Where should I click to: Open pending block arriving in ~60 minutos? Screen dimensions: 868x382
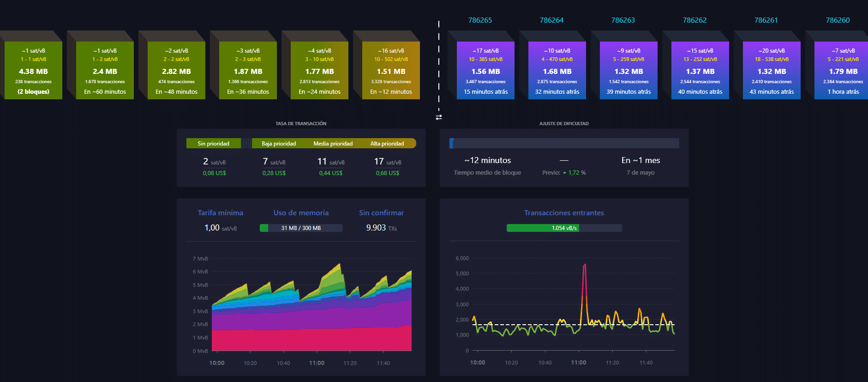[x=105, y=70]
